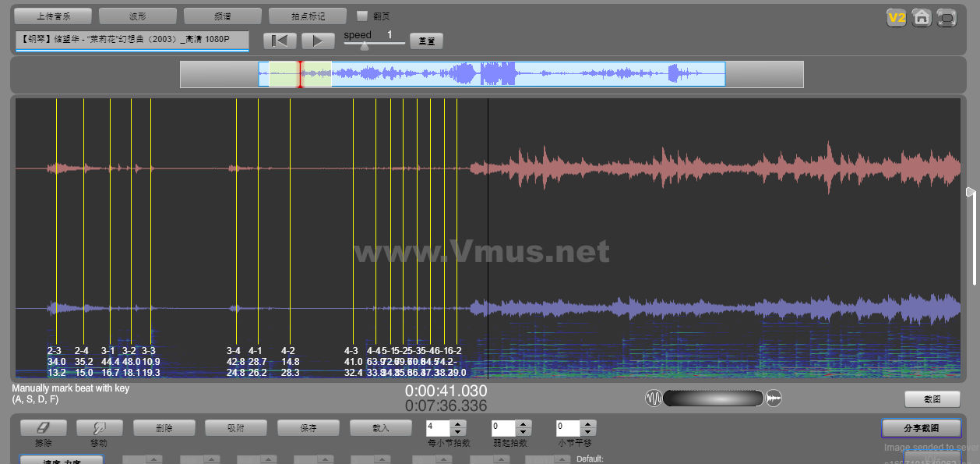Viewport: 980px width, 464px height.
Task: Increase the bar shift (小节平移) value
Action: 588,424
